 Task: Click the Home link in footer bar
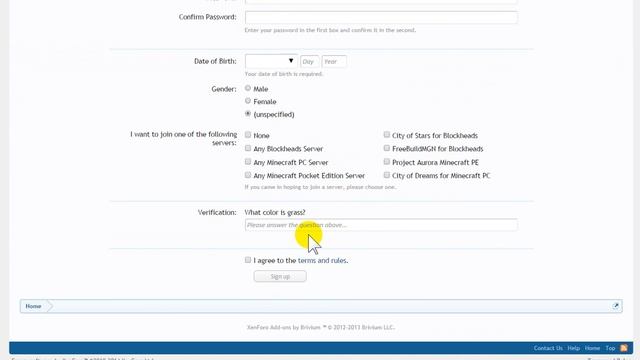coord(592,348)
